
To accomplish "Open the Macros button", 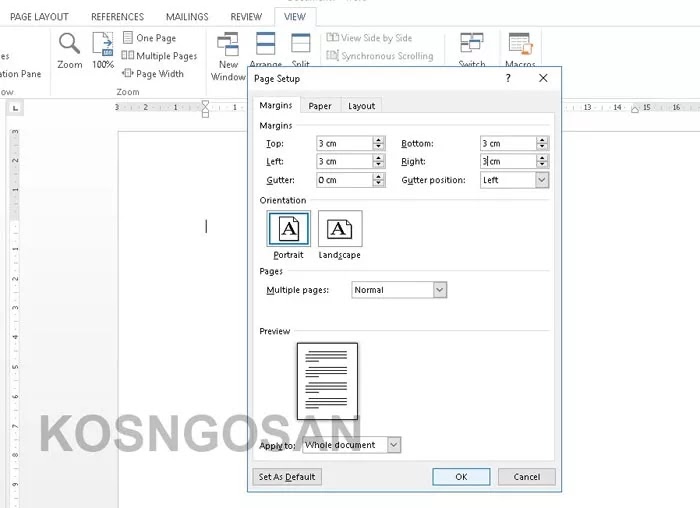I will pos(521,49).
